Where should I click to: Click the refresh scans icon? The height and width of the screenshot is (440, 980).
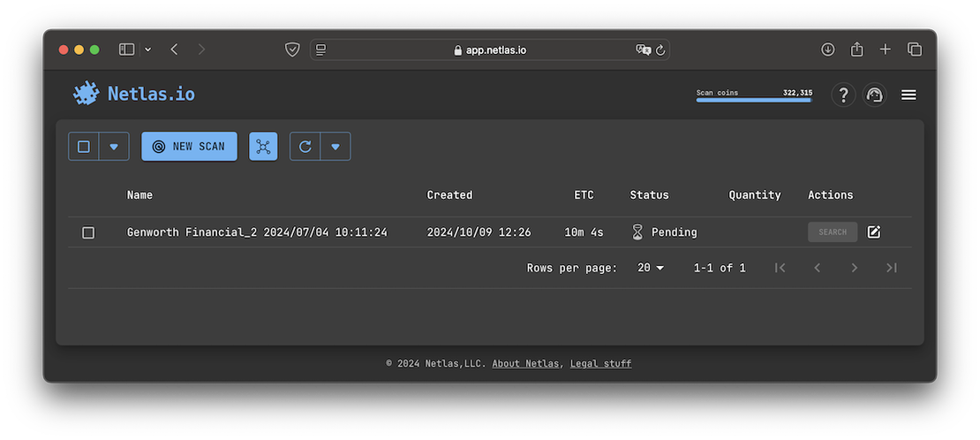click(x=305, y=147)
